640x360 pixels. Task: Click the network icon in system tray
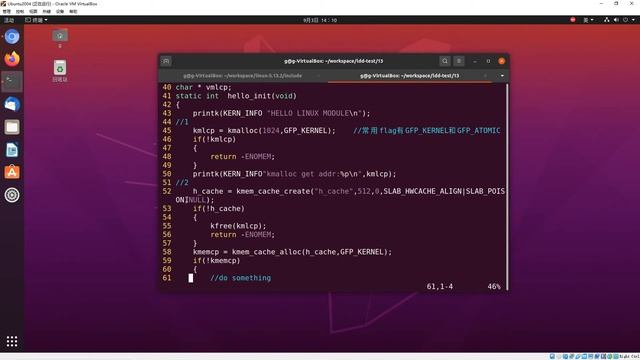tap(607, 20)
